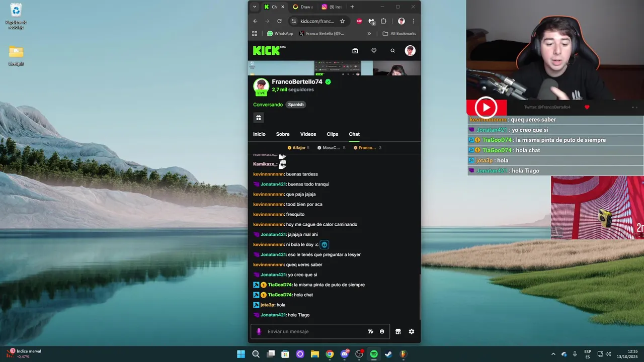Open the Chrome extensions puzzle icon
Viewport: 644px width, 362px height.
[383, 21]
